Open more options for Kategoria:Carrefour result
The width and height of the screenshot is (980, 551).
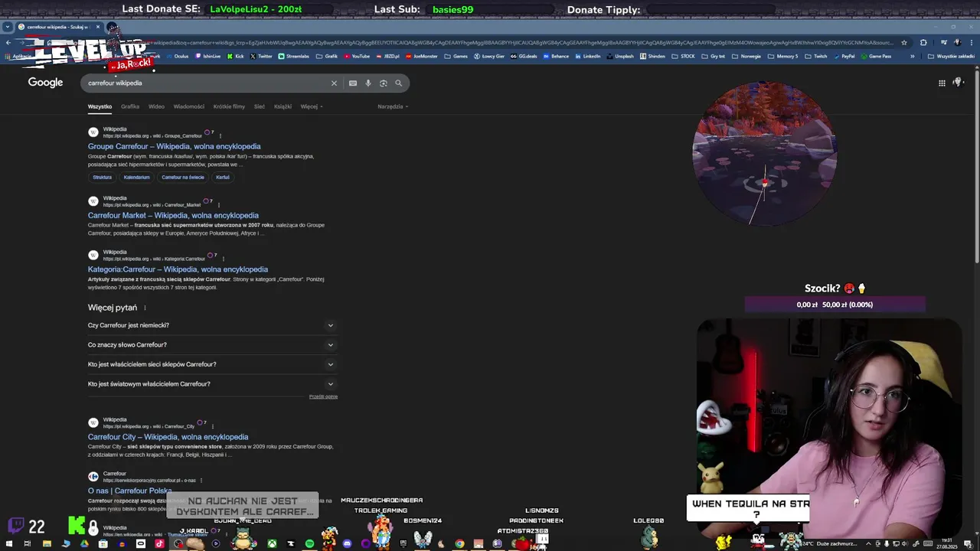224,258
